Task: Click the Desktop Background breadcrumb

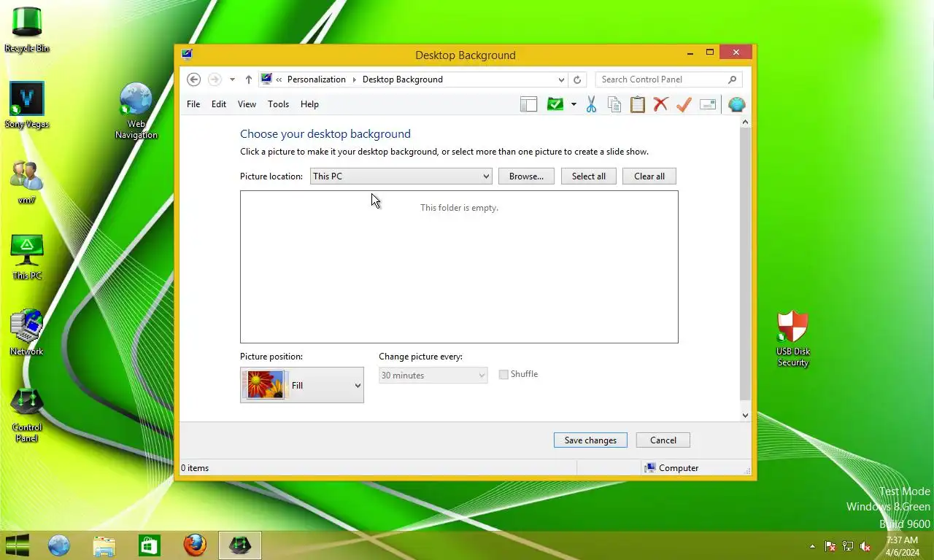Action: point(403,79)
